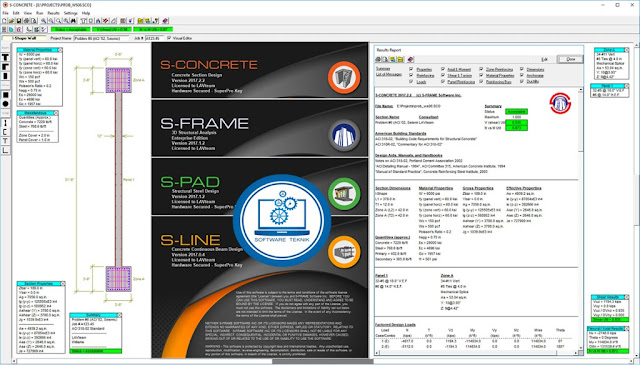Select the solid vertical rectangle beam tool
The image size is (640, 365).
coord(5,76)
